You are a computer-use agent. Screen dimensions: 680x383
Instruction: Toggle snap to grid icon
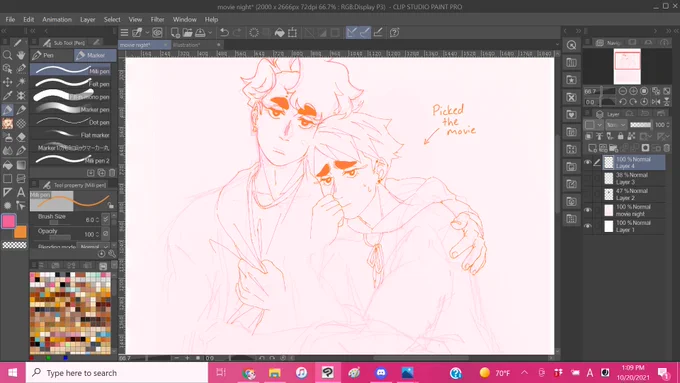tap(378, 33)
